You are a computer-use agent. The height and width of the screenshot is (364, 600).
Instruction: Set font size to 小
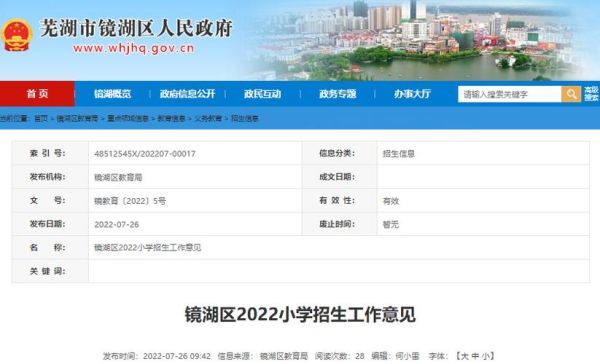click(x=485, y=356)
